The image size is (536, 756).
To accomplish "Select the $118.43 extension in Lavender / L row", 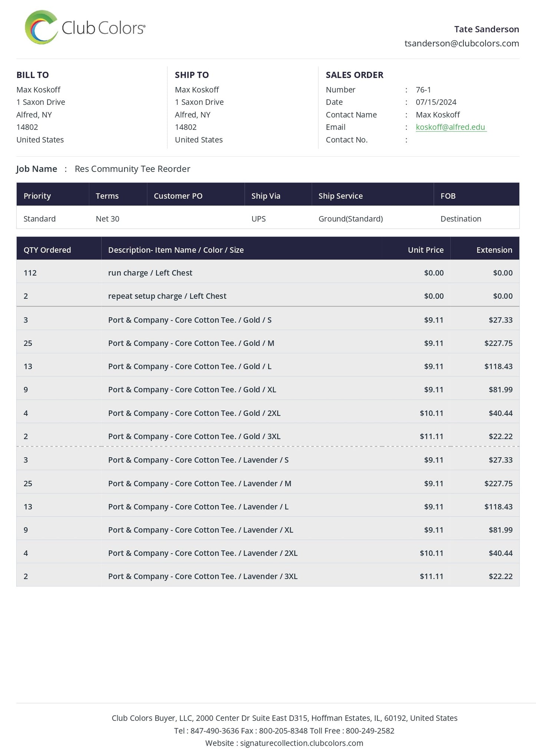I will 498,507.
